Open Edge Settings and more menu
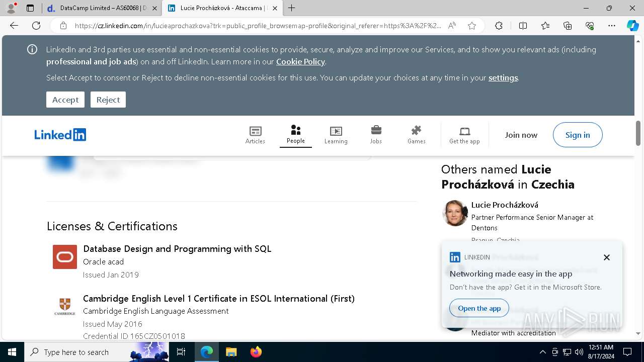 [612, 26]
